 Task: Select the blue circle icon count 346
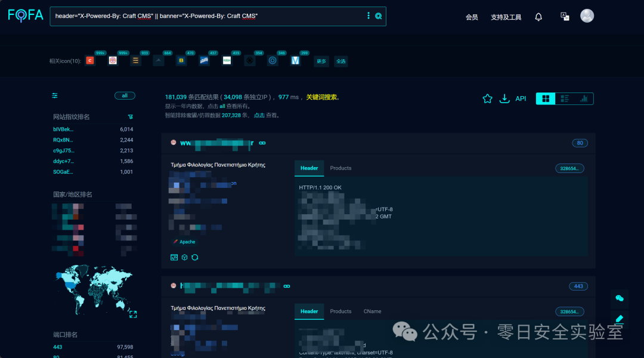click(x=273, y=60)
